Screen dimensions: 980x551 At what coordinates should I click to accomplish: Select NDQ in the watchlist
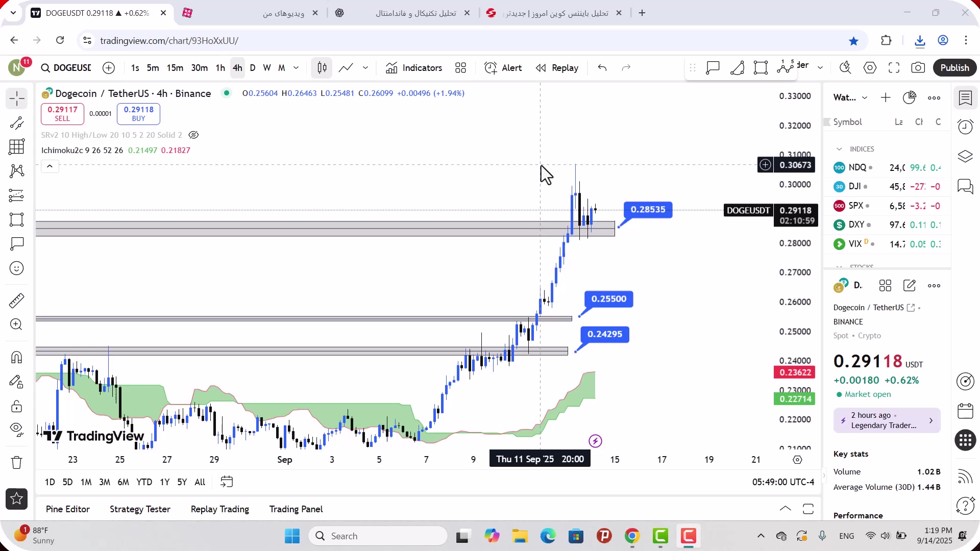(x=887, y=167)
